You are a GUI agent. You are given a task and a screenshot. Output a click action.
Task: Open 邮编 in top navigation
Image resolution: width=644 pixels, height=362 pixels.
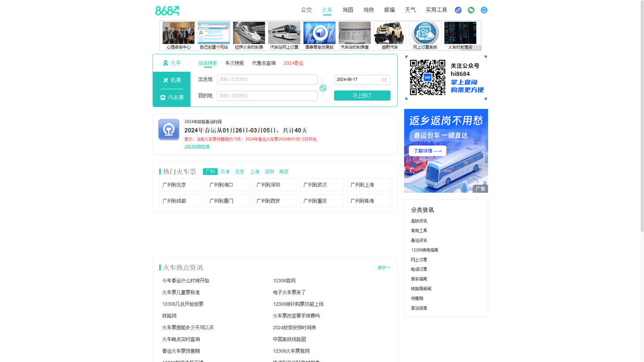[390, 10]
